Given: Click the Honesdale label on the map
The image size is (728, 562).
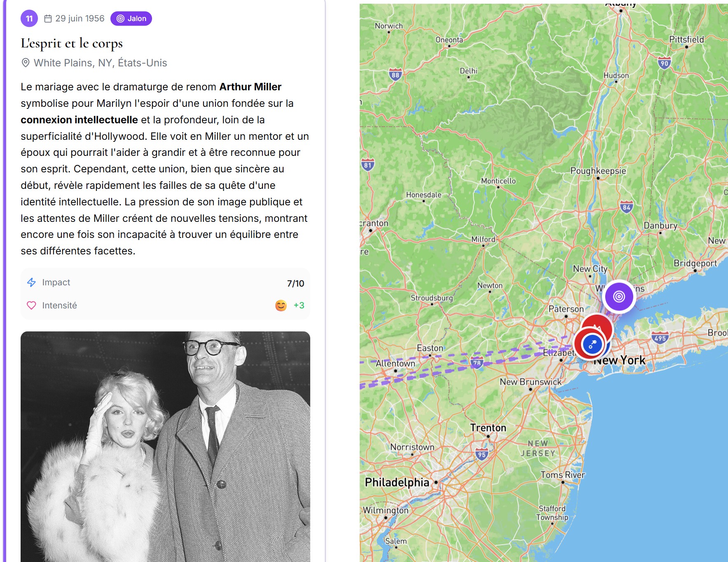Looking at the screenshot, I should point(424,195).
